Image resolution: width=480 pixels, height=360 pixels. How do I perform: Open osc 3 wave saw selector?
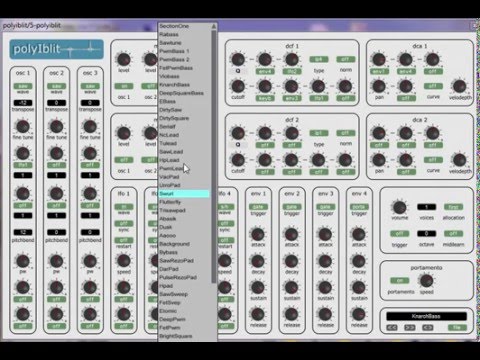90,86
